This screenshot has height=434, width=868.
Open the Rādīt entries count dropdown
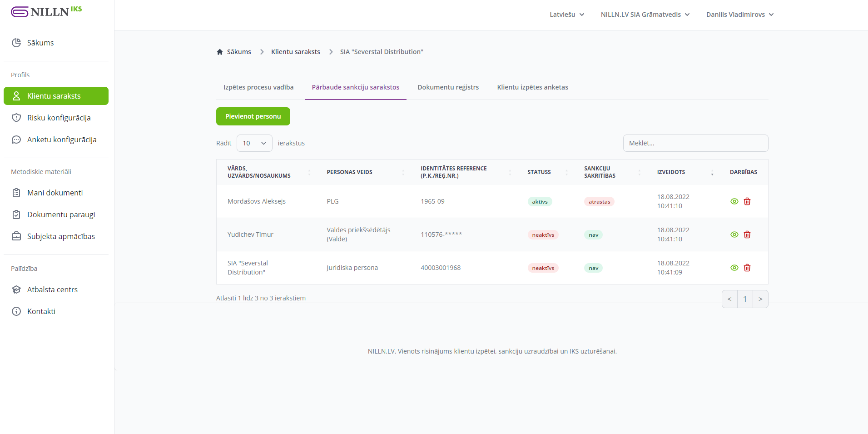254,143
